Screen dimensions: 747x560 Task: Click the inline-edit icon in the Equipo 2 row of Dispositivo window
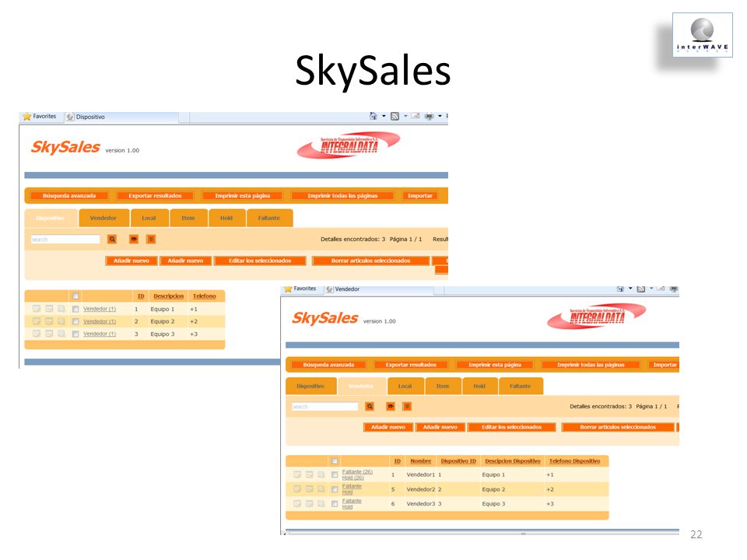tap(49, 321)
